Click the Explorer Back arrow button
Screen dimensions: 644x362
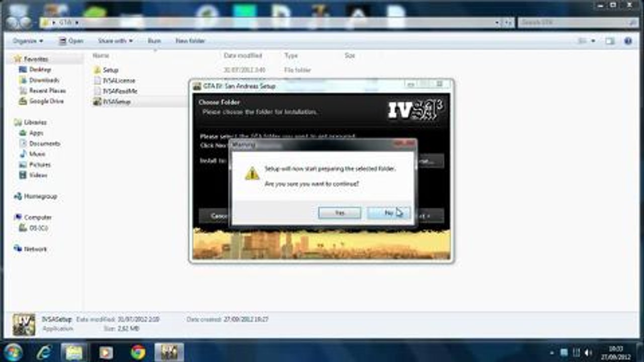pos(12,23)
